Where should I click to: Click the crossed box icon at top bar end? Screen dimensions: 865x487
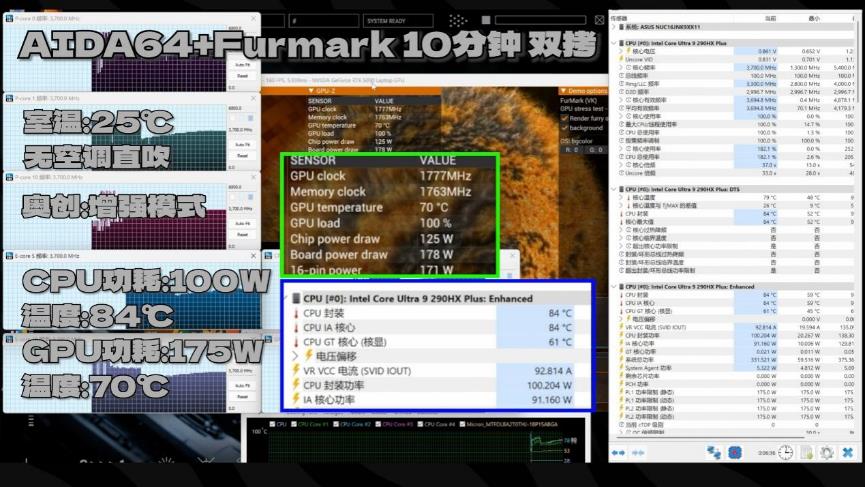(x=599, y=20)
